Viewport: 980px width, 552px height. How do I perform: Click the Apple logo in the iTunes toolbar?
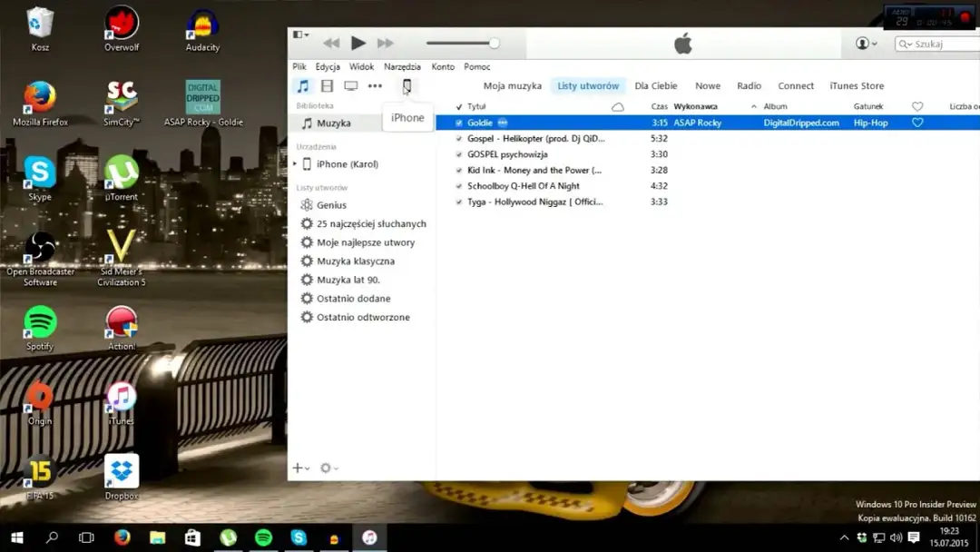tap(682, 42)
